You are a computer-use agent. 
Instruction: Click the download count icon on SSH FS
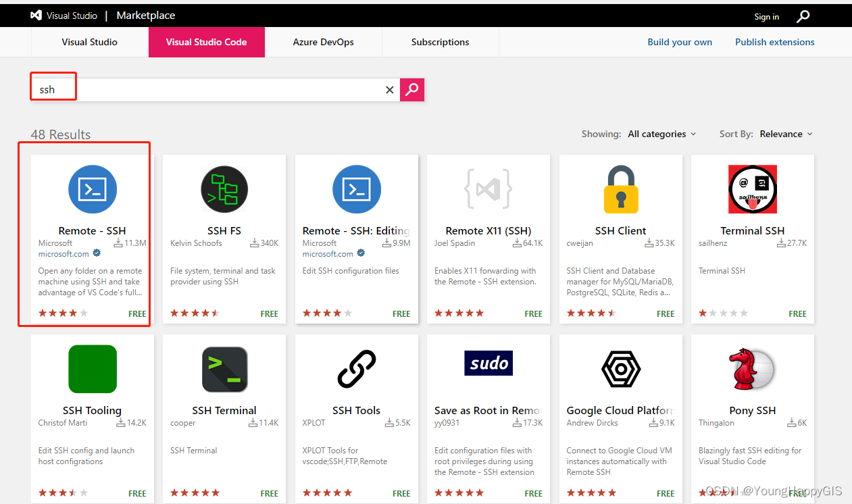pos(255,243)
